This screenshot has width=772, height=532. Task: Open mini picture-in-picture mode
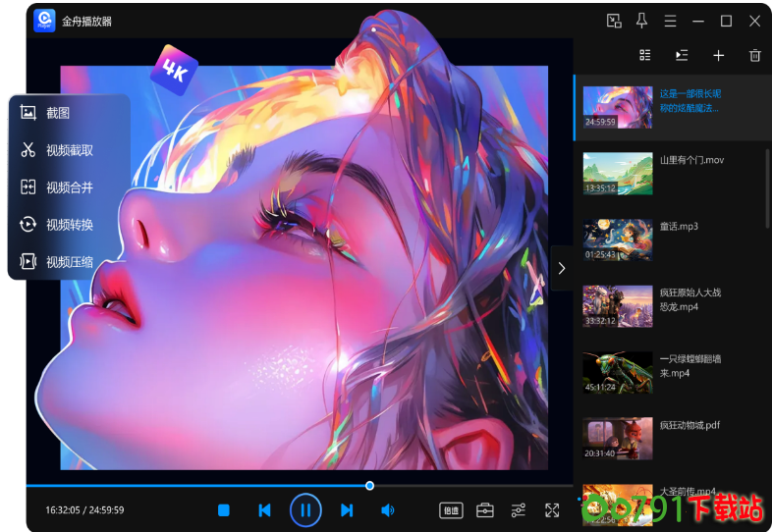click(614, 21)
